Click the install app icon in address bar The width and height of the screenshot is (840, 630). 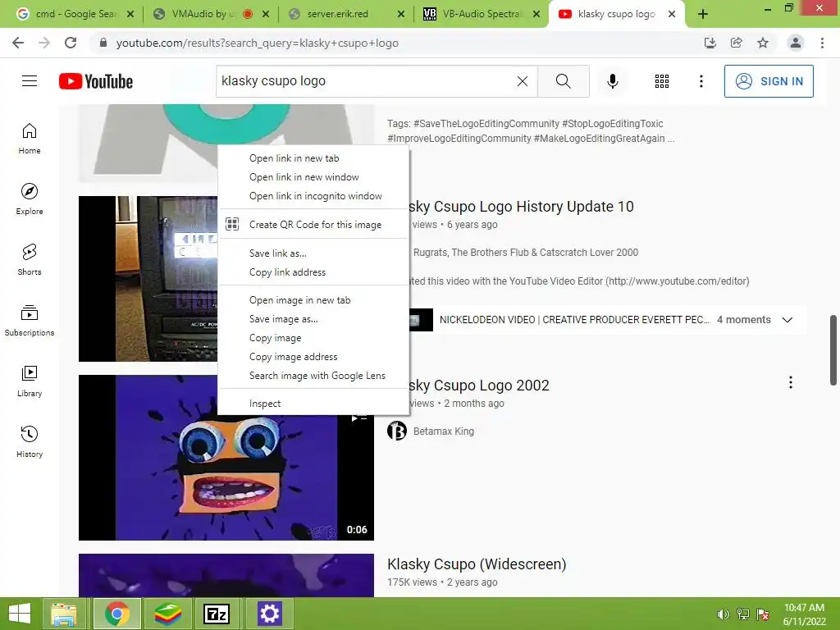tap(710, 43)
